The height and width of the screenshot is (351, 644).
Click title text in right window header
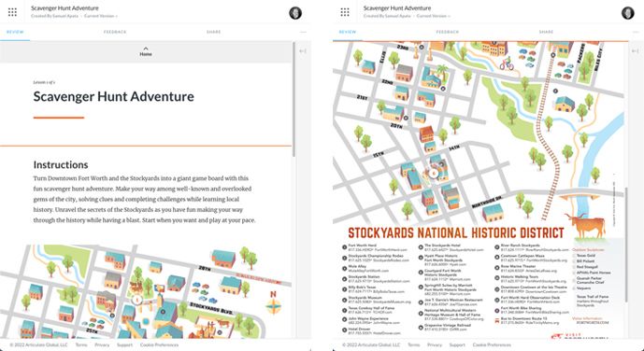pos(397,7)
